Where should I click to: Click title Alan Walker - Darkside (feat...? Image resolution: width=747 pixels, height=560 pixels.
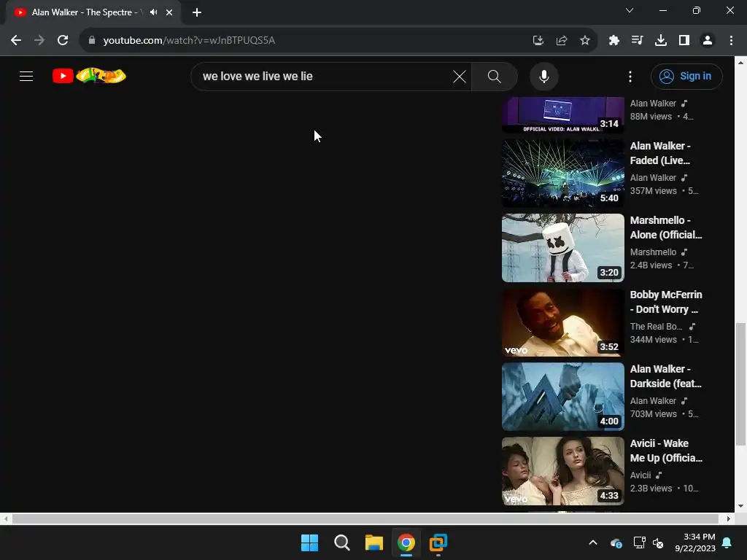[666, 376]
